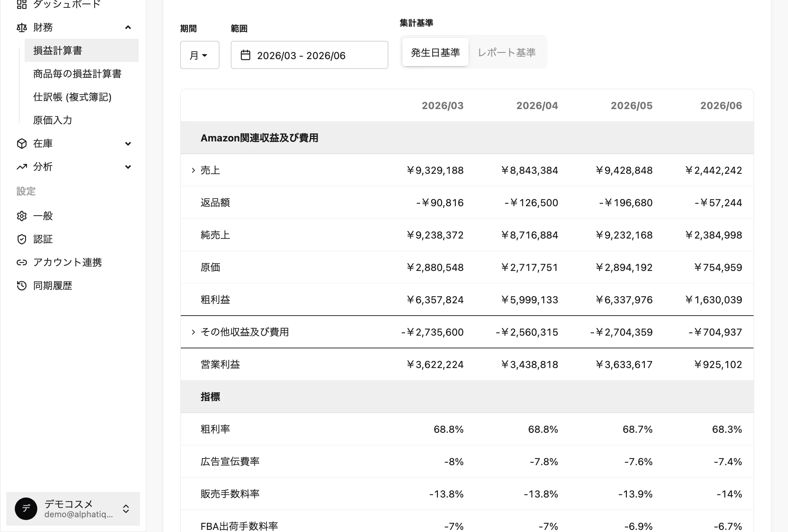
Task: Expand the その他収益及び費用 row
Action: click(193, 332)
